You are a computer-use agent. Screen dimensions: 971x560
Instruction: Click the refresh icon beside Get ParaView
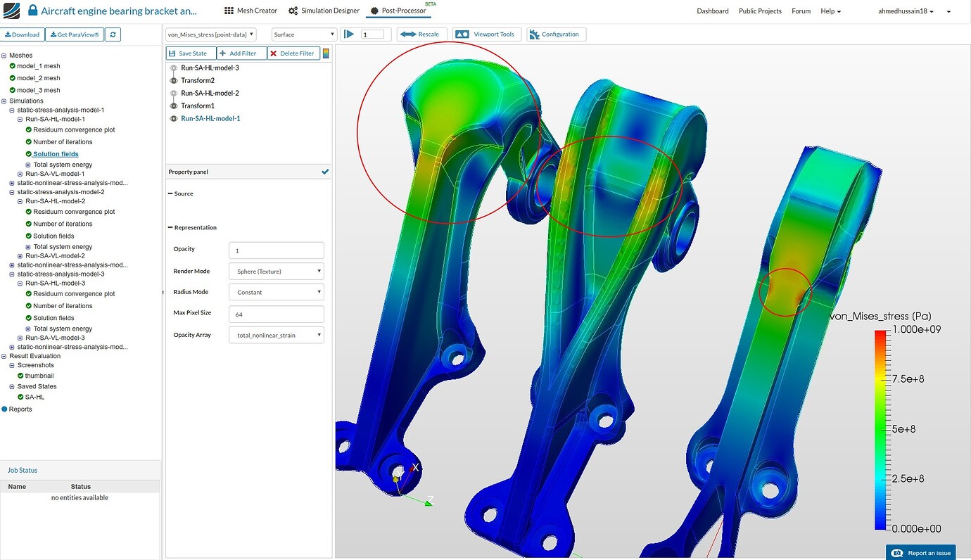tap(113, 34)
